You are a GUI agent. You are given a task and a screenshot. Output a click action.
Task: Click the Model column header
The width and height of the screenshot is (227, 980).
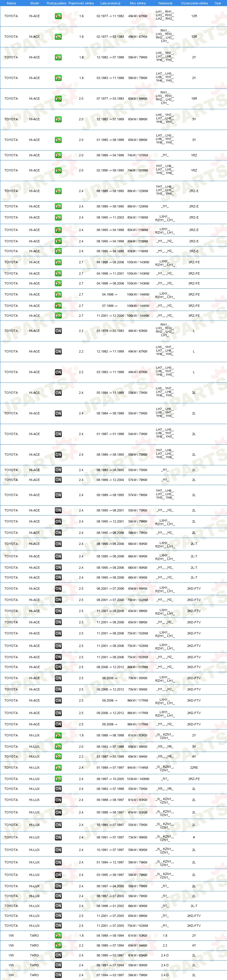click(35, 3)
